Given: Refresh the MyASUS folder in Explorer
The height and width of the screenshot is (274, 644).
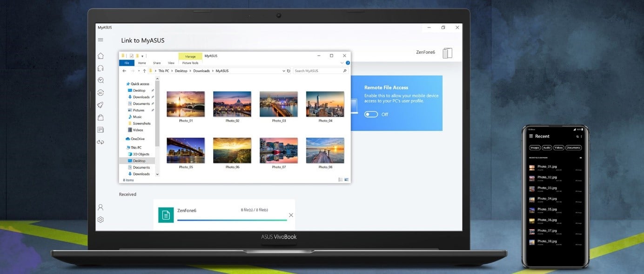Looking at the screenshot, I should point(288,71).
